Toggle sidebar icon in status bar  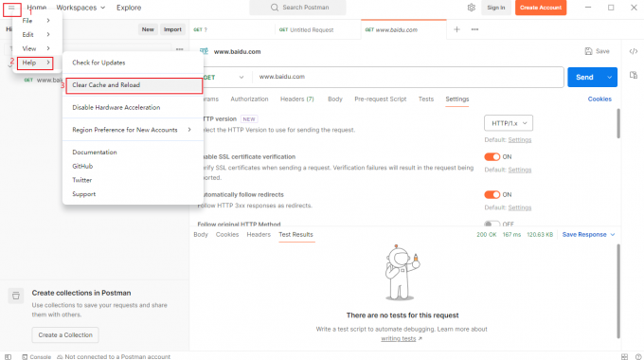click(x=8, y=357)
